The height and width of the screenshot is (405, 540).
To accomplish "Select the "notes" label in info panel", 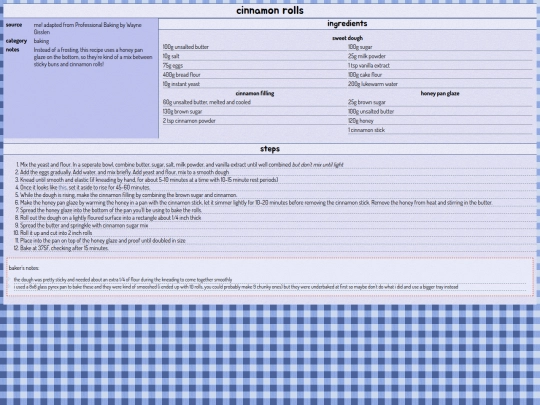I will coord(12,50).
